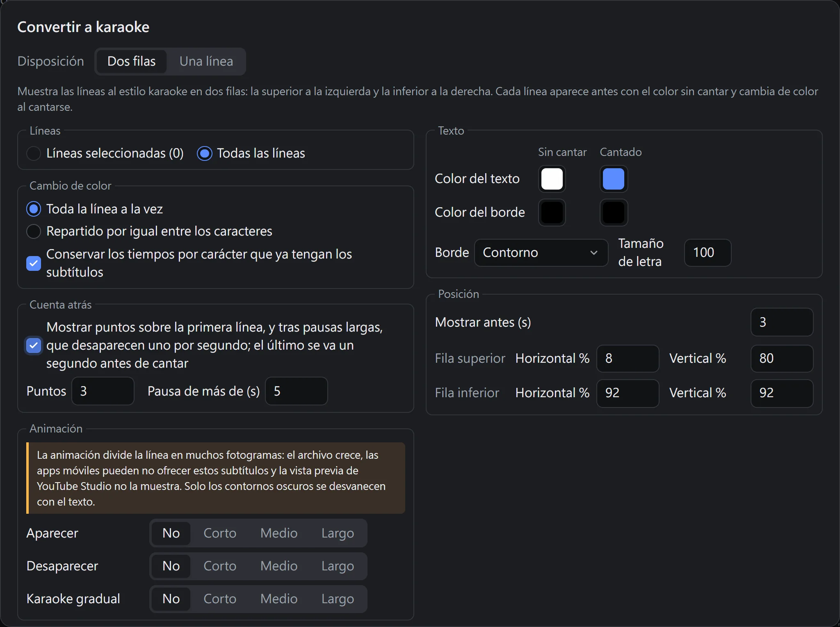The height and width of the screenshot is (627, 840).
Task: Toggle the Cuenta atrás puntos checkbox
Action: point(34,346)
